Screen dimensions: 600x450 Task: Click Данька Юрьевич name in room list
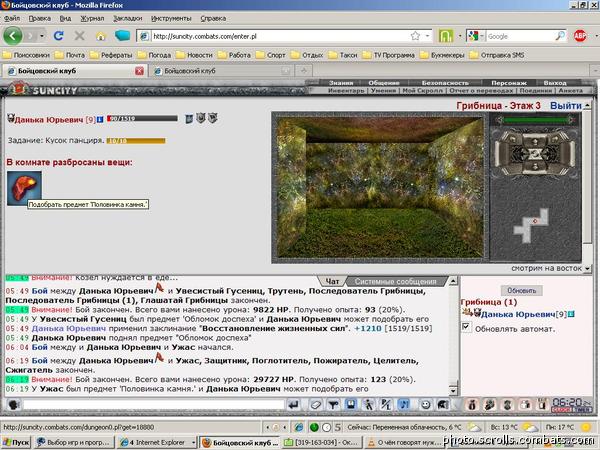click(x=518, y=314)
